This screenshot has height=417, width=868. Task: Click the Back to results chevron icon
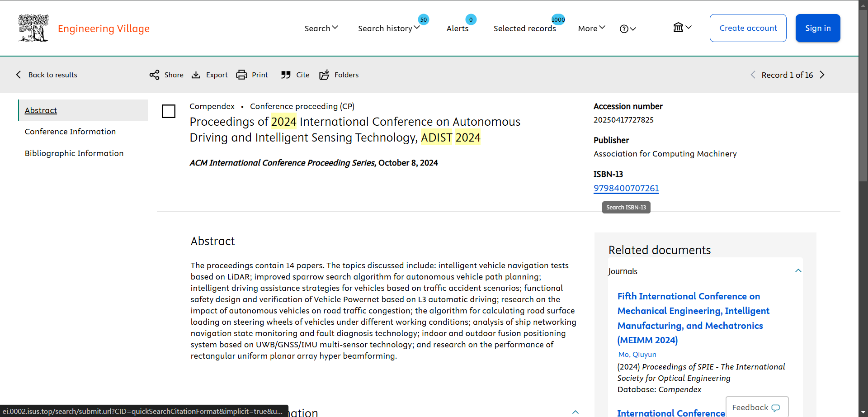pyautogui.click(x=19, y=75)
